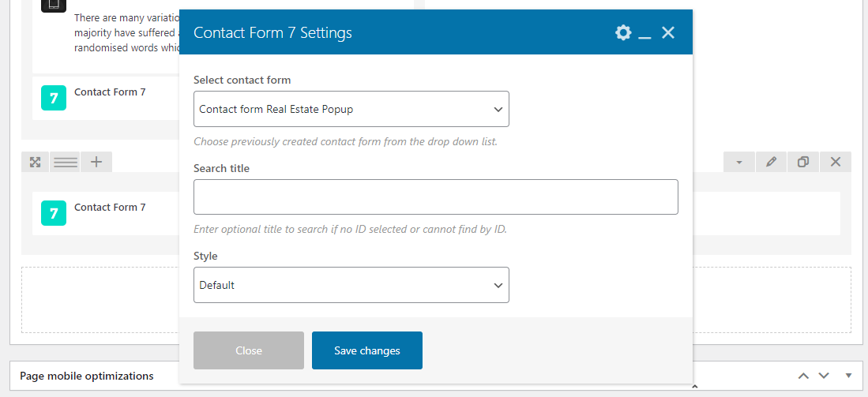This screenshot has height=397, width=868.
Task: Collapse the Page mobile optimizations panel triangle
Action: tap(849, 376)
